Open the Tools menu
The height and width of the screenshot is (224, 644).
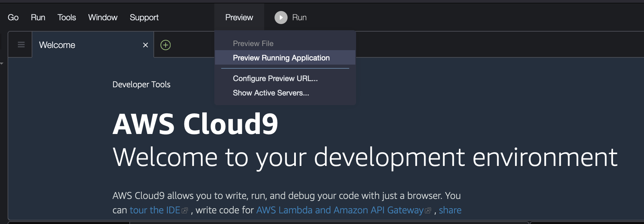(x=66, y=18)
